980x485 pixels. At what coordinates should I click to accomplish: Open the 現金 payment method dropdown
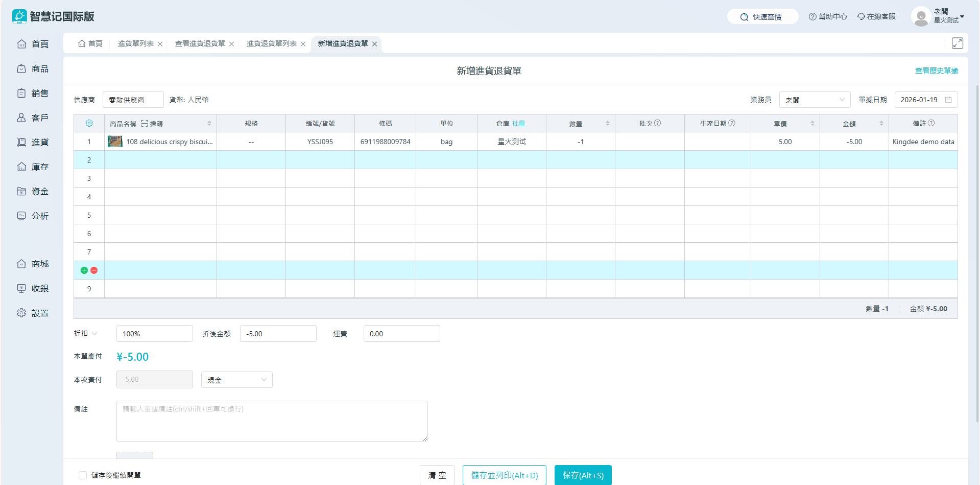click(x=236, y=380)
